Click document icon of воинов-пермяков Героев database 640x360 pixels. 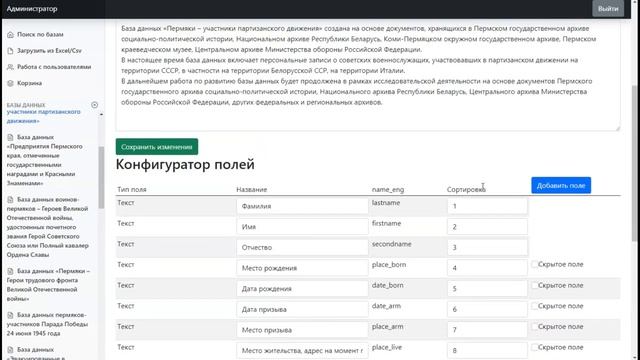tap(11, 200)
